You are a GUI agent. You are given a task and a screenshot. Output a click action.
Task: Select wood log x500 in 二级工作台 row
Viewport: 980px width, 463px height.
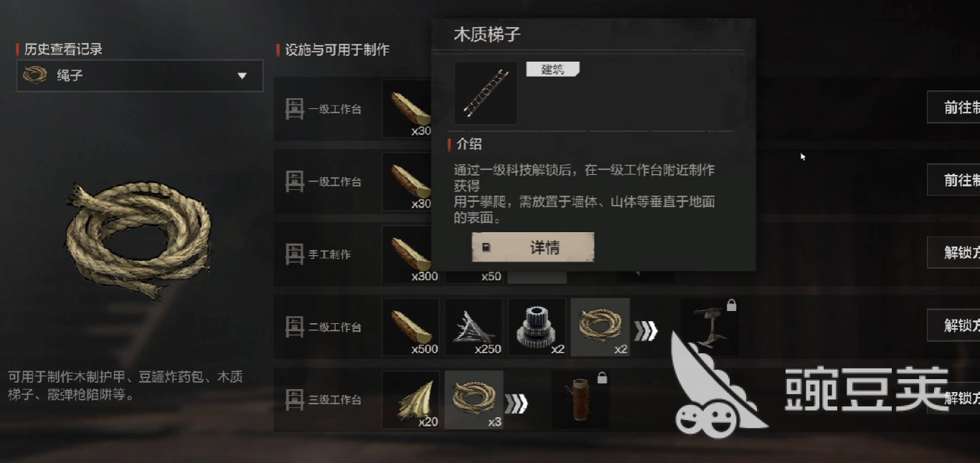[x=411, y=327]
